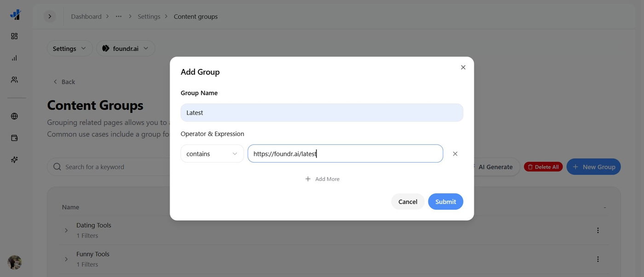Expand the sidebar with the arrow toggle
The image size is (644, 277).
point(50,17)
